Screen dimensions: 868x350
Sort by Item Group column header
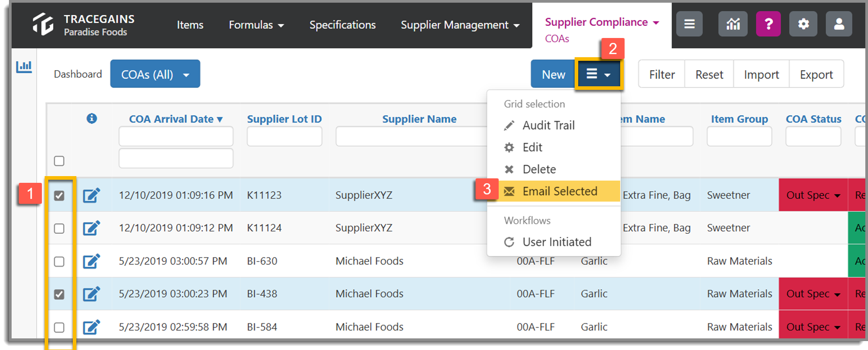739,119
